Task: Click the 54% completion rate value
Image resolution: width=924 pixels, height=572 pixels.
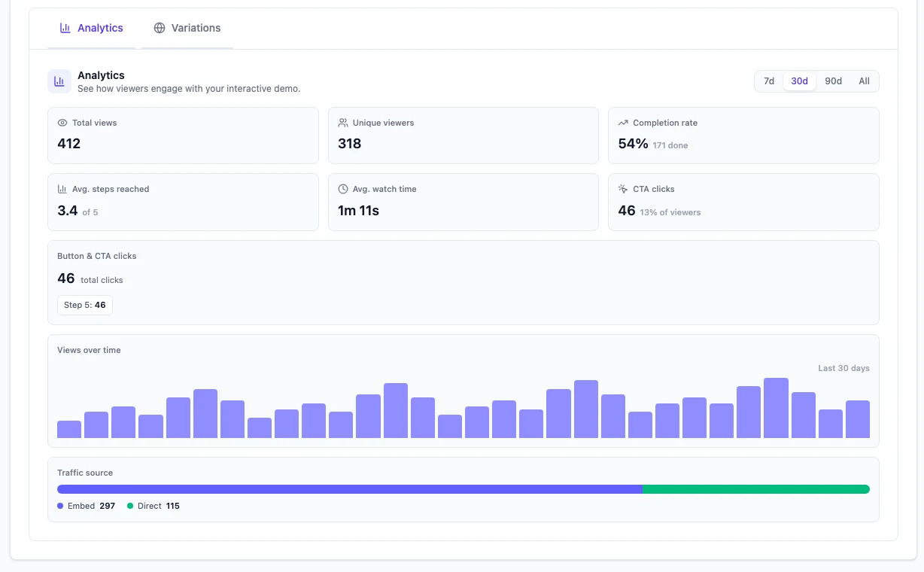Action: pyautogui.click(x=633, y=144)
